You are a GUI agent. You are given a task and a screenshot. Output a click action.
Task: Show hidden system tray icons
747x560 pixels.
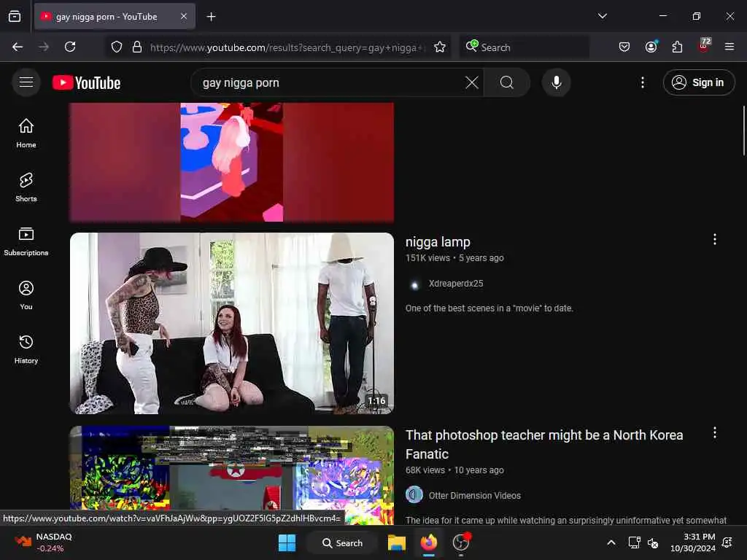click(611, 542)
